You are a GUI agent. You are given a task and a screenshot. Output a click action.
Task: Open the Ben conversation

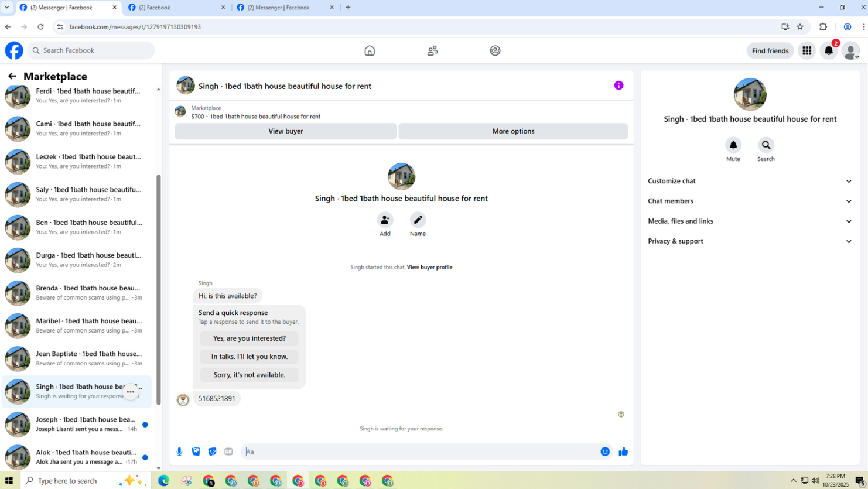(x=76, y=227)
